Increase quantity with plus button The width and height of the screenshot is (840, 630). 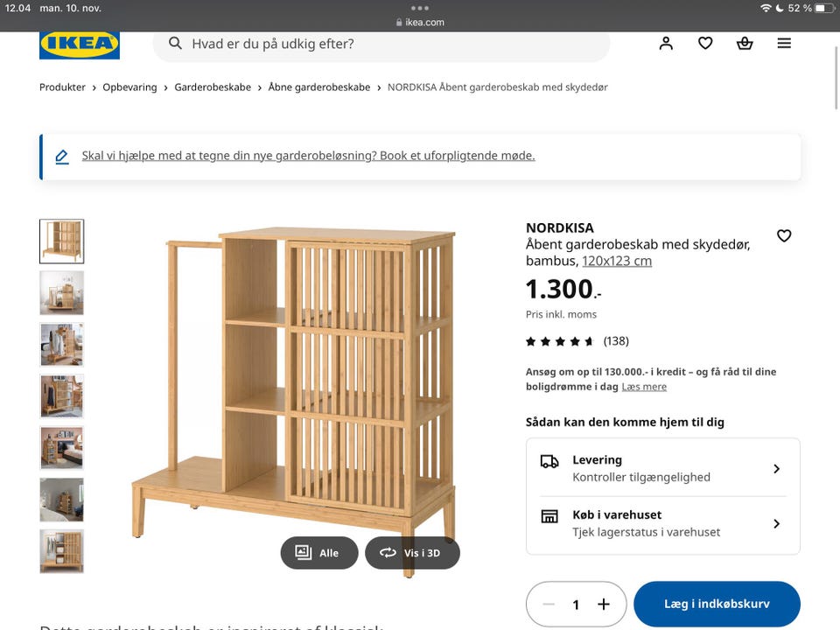pyautogui.click(x=604, y=605)
